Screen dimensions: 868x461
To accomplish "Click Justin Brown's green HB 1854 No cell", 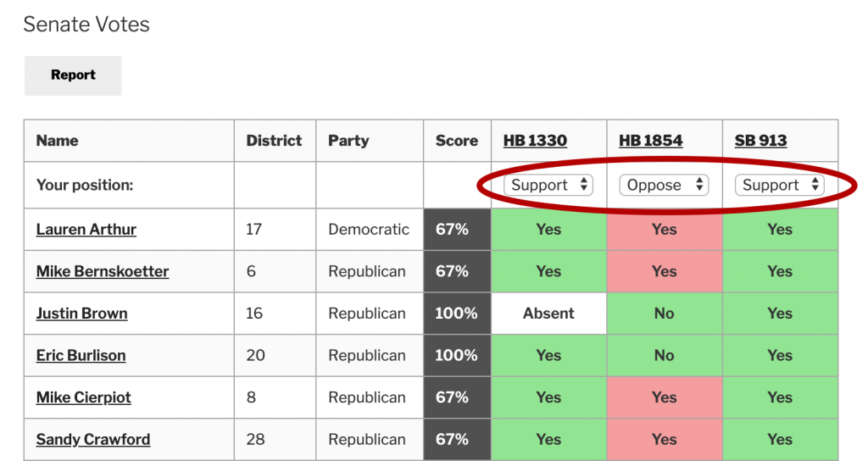I will tap(665, 314).
